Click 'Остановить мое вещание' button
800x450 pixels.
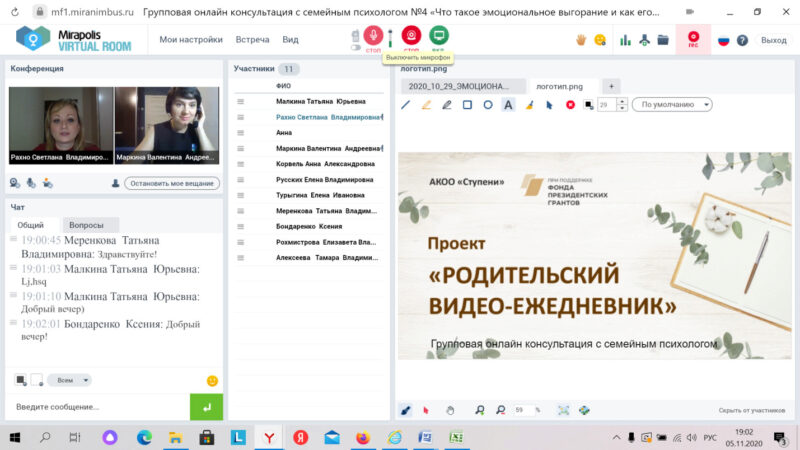(x=172, y=183)
